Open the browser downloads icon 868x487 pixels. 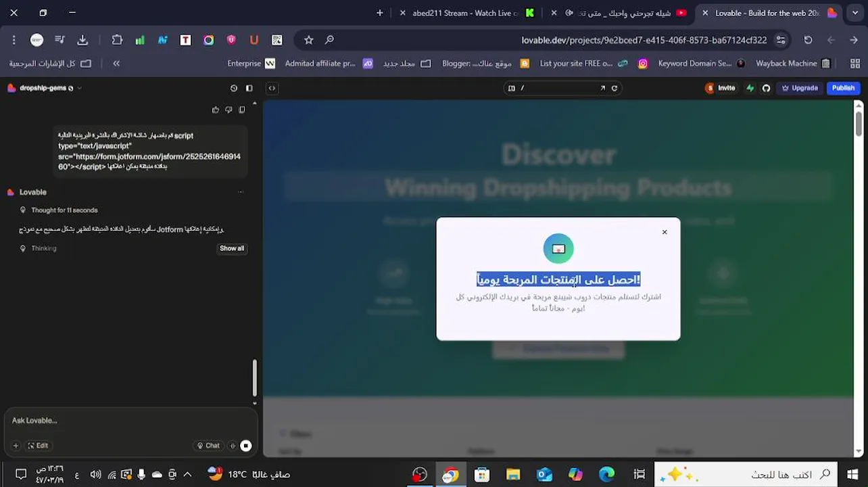tap(82, 40)
